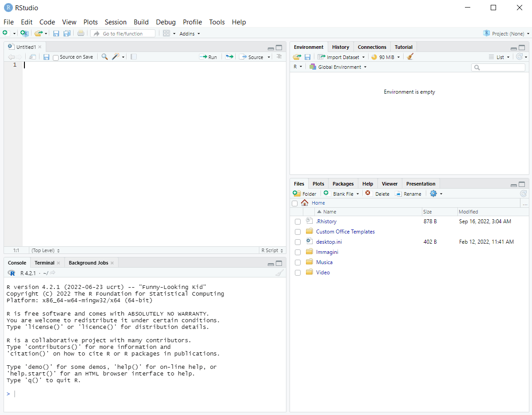532x415 pixels.
Task: Open the Session menu
Action: point(115,22)
